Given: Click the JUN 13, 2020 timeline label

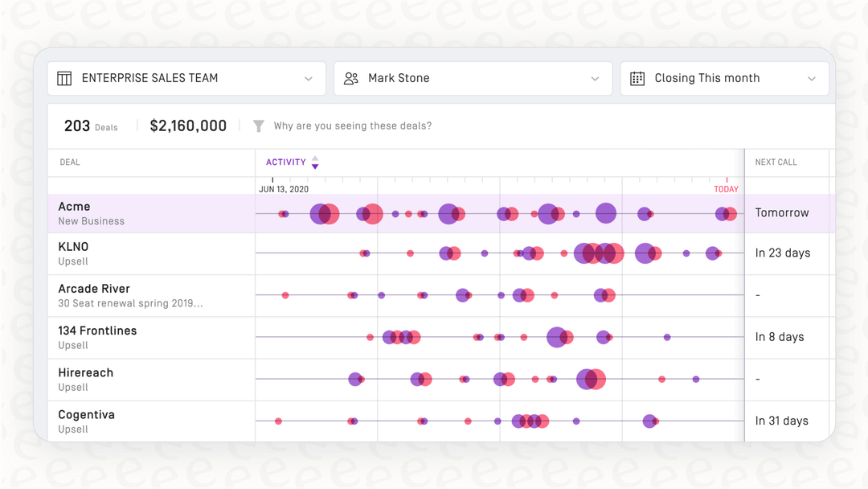Looking at the screenshot, I should point(283,189).
